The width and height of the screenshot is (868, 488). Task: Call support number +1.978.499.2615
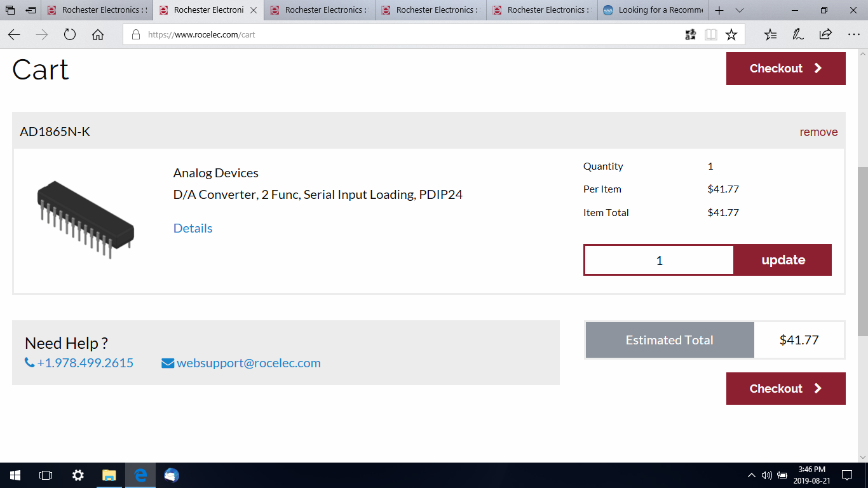[85, 363]
